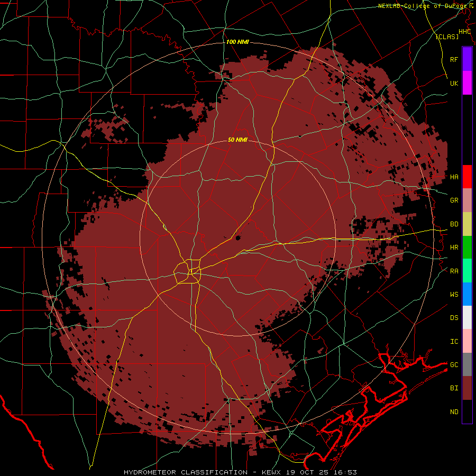
Task: Click the "WS" legend label
Action: 454,295
